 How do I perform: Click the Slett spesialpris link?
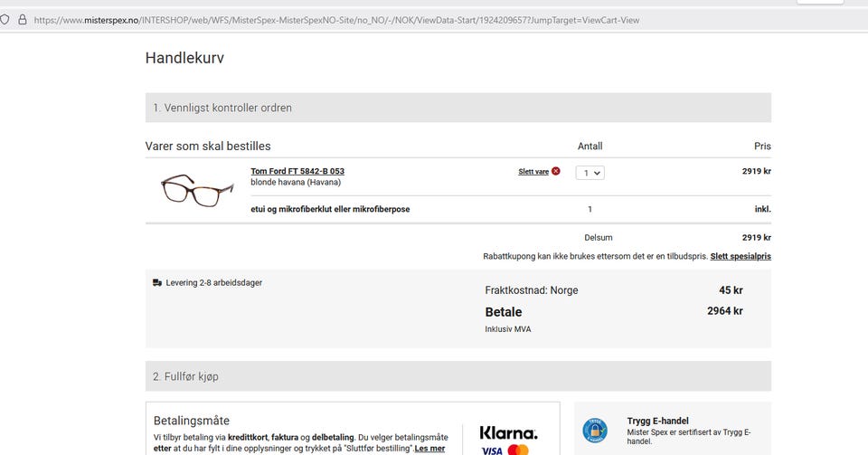pyautogui.click(x=741, y=256)
